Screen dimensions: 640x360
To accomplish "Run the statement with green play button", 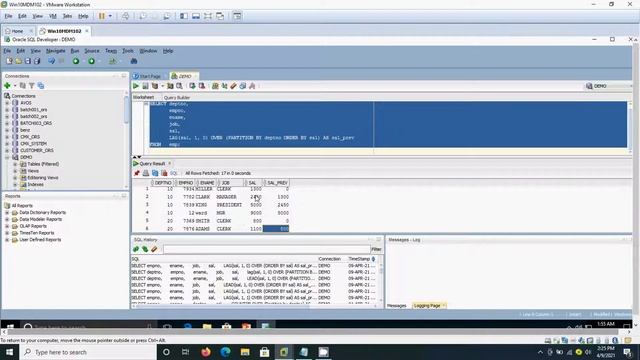I will (136, 86).
